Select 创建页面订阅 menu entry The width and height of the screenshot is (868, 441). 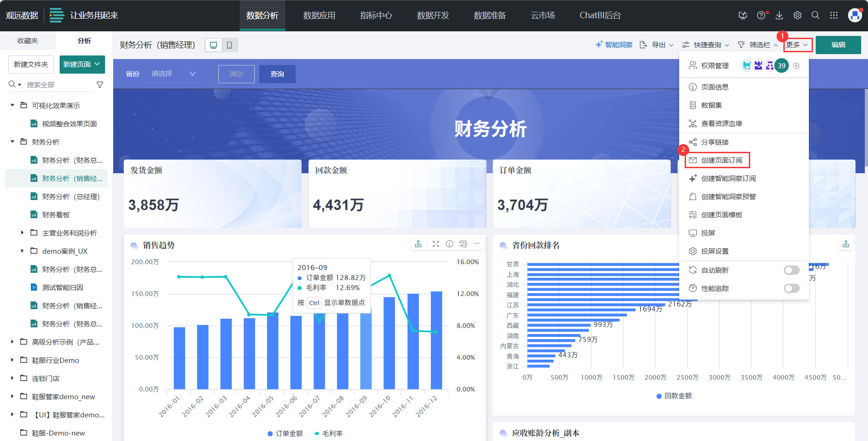721,160
